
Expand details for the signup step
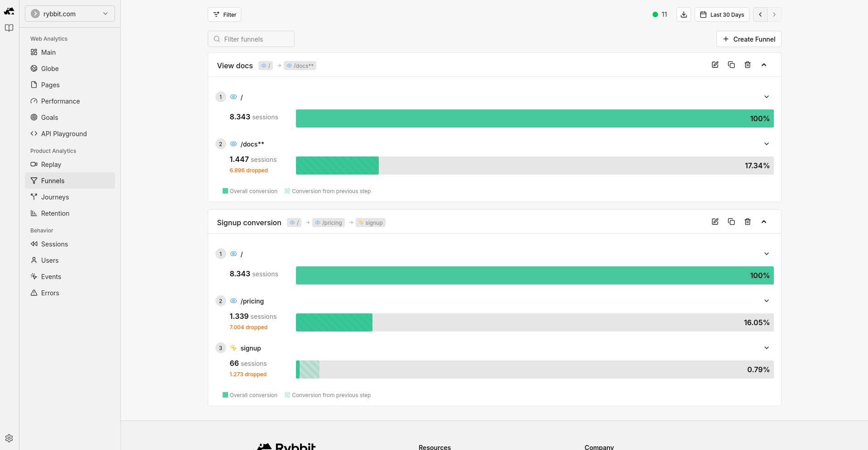[767, 348]
